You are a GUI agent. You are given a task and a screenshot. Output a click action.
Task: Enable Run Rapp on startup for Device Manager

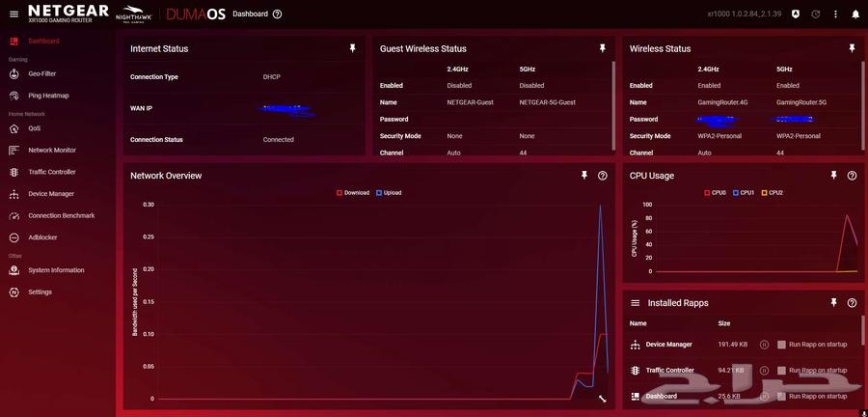[x=781, y=345]
